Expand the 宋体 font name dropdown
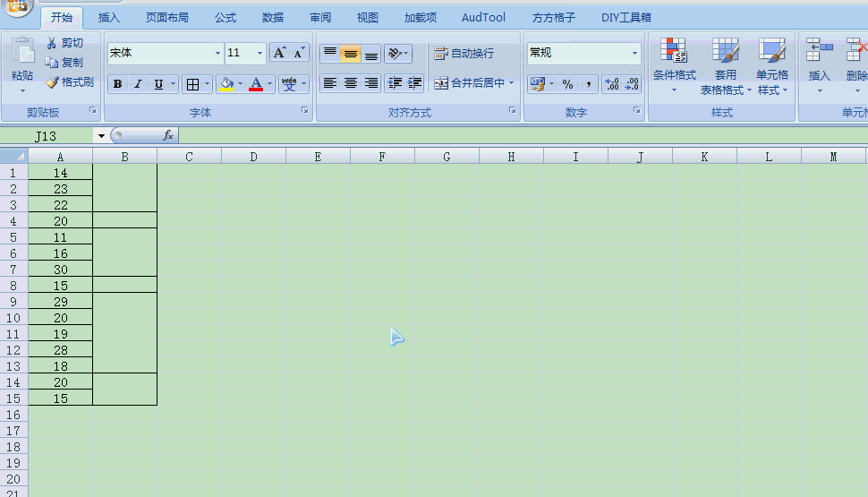 [x=217, y=54]
